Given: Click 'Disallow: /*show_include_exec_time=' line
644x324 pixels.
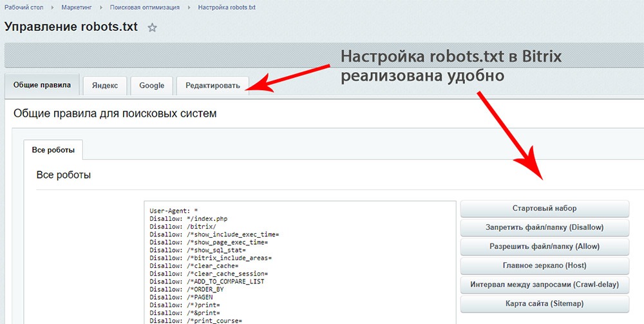Looking at the screenshot, I should 214,234.
